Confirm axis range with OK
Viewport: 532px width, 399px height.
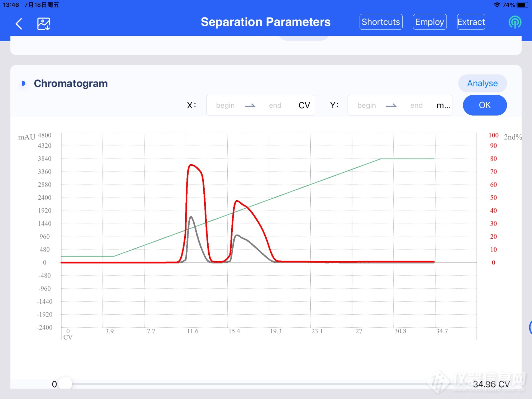tap(485, 105)
